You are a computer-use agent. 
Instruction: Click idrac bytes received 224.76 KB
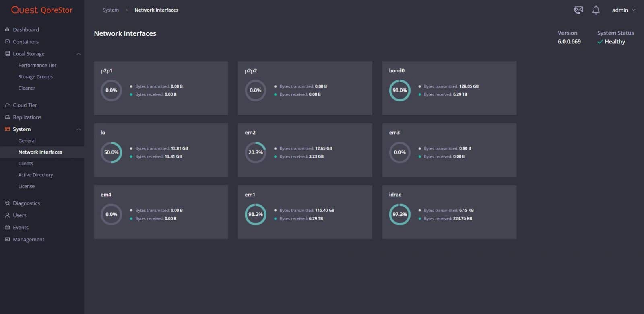pyautogui.click(x=448, y=218)
